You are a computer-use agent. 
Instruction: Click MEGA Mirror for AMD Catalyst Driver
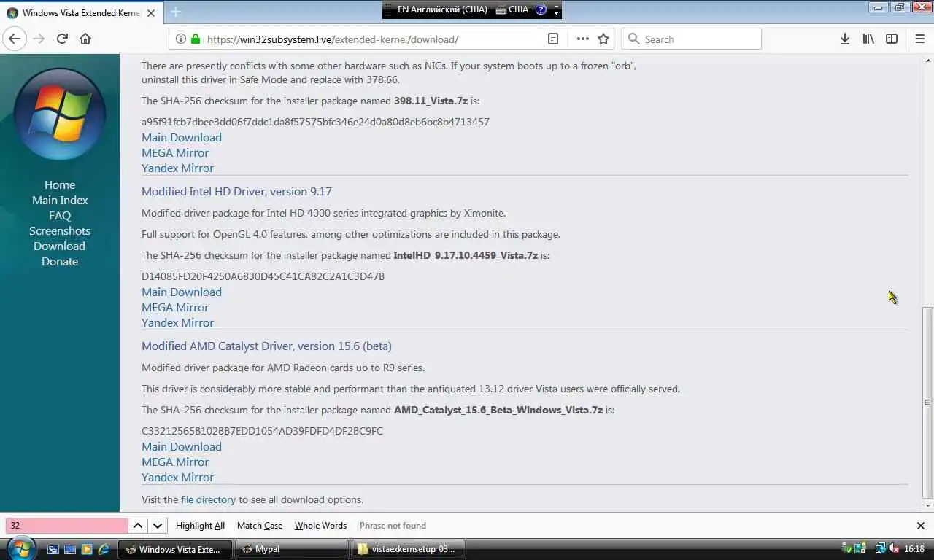(175, 462)
